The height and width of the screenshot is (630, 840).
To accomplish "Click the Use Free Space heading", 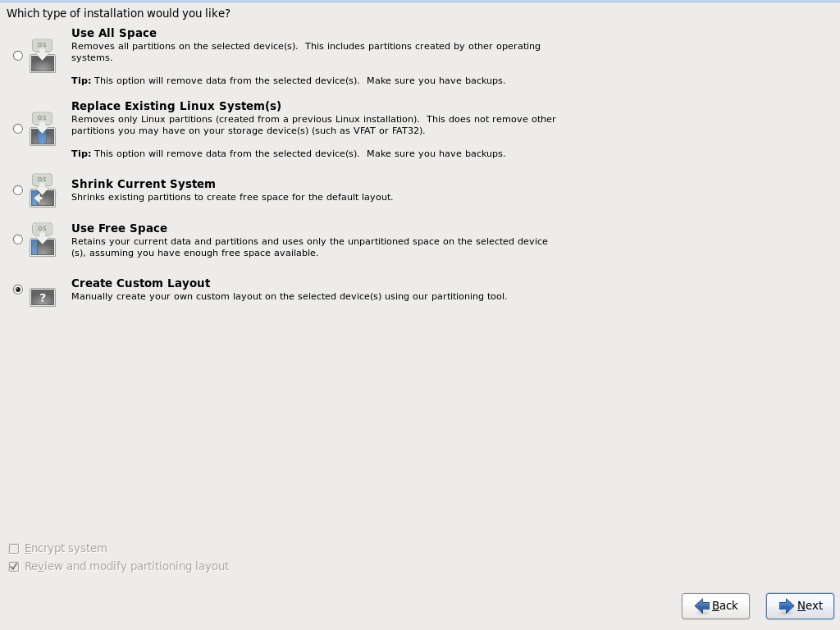I will click(119, 228).
